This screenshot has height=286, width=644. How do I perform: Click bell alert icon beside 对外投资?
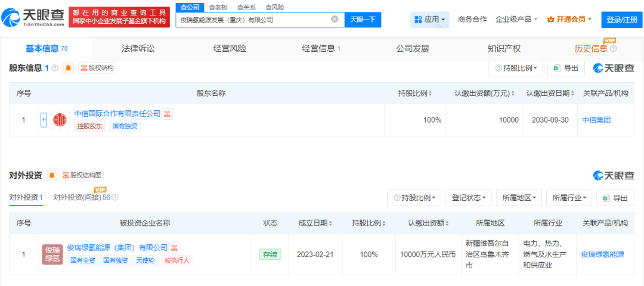click(52, 175)
